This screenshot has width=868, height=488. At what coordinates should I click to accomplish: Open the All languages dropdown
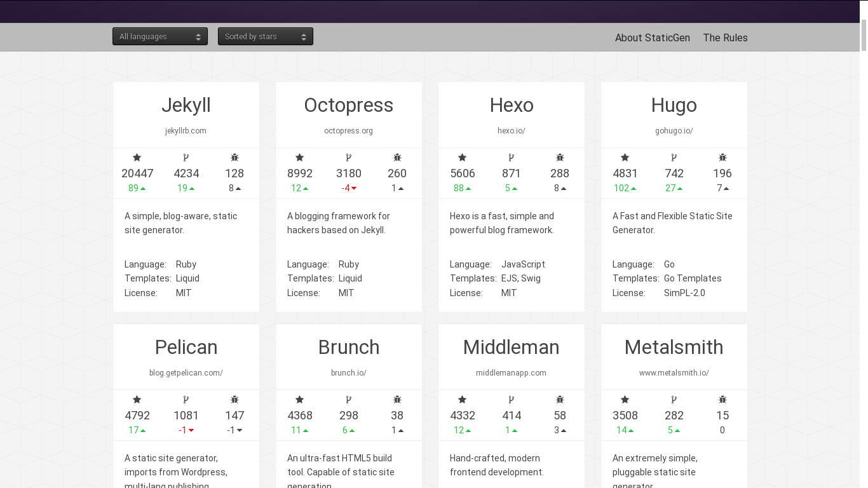(160, 37)
